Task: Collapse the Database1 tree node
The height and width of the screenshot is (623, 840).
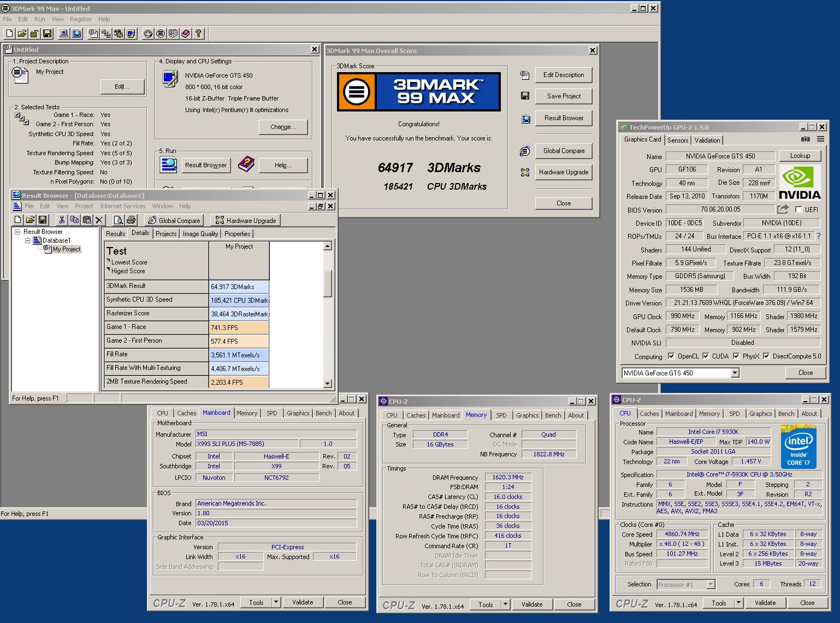Action: coord(27,240)
